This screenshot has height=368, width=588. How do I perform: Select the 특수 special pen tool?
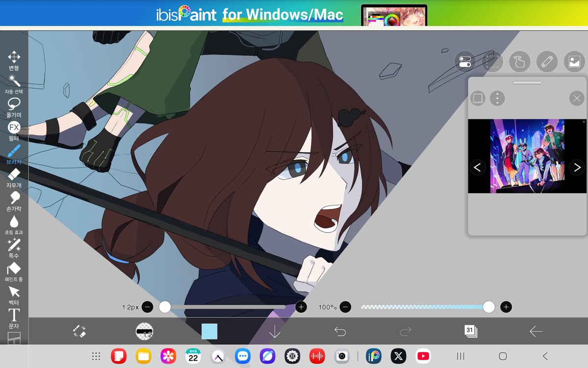(14, 248)
